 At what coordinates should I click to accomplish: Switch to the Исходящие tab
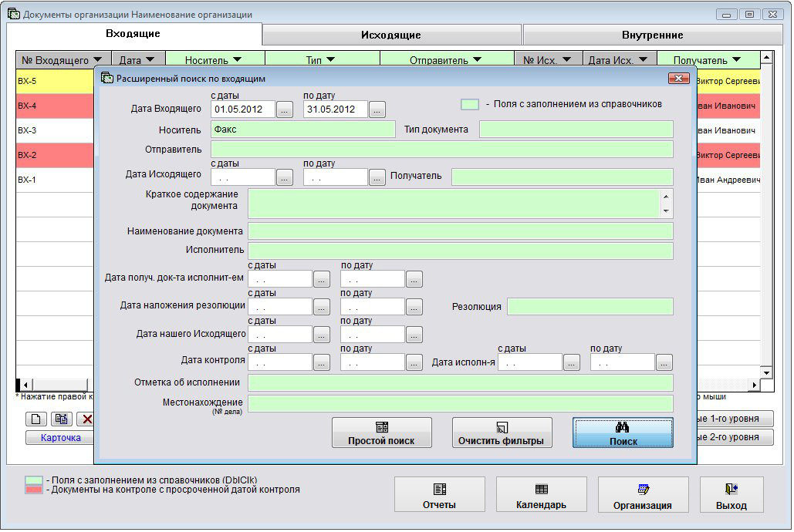click(x=391, y=35)
